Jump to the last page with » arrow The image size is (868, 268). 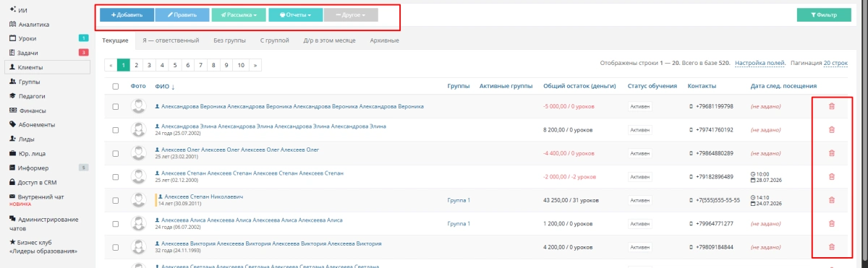(x=255, y=64)
